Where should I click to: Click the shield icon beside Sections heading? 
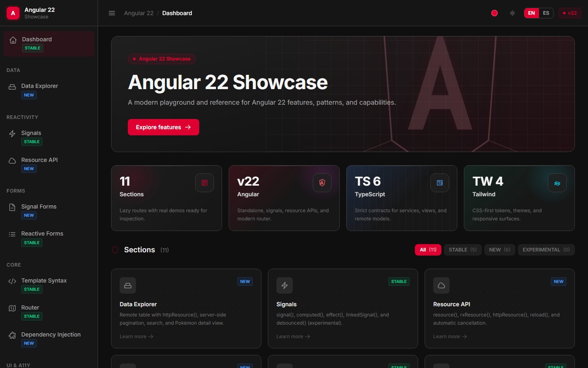115,250
